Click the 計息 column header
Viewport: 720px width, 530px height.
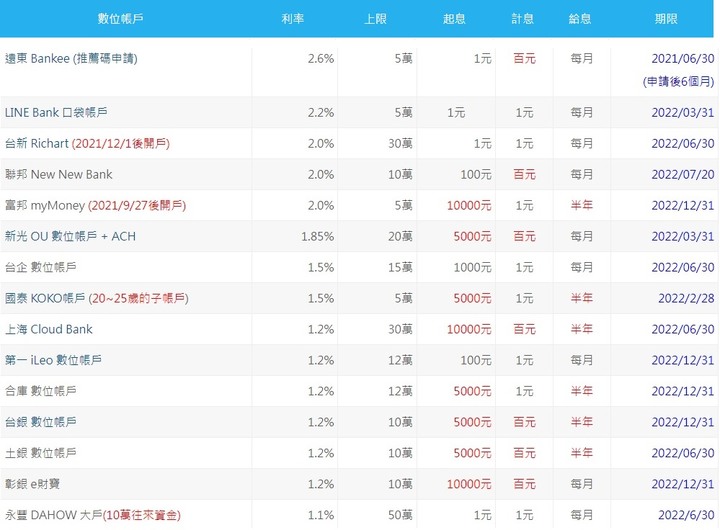523,19
